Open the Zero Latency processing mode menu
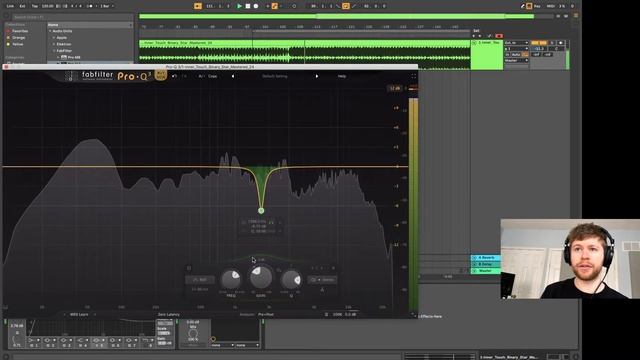The width and height of the screenshot is (640, 360). coord(169,314)
